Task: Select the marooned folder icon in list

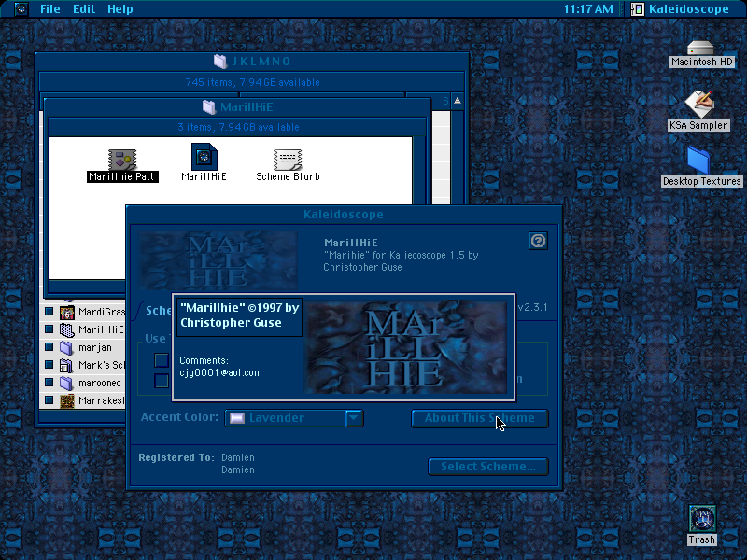Action: click(66, 383)
